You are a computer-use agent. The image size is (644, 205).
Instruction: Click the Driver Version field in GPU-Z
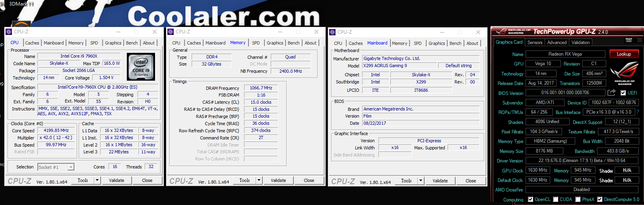(582, 161)
